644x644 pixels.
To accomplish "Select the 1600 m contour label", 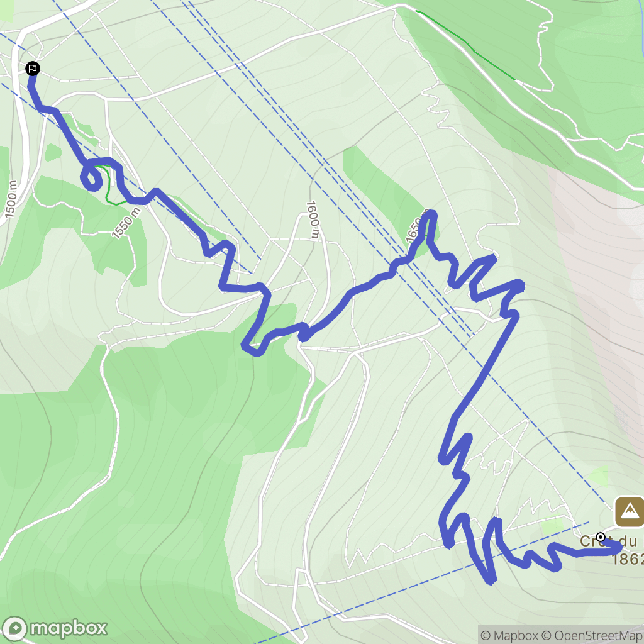I will [x=313, y=219].
